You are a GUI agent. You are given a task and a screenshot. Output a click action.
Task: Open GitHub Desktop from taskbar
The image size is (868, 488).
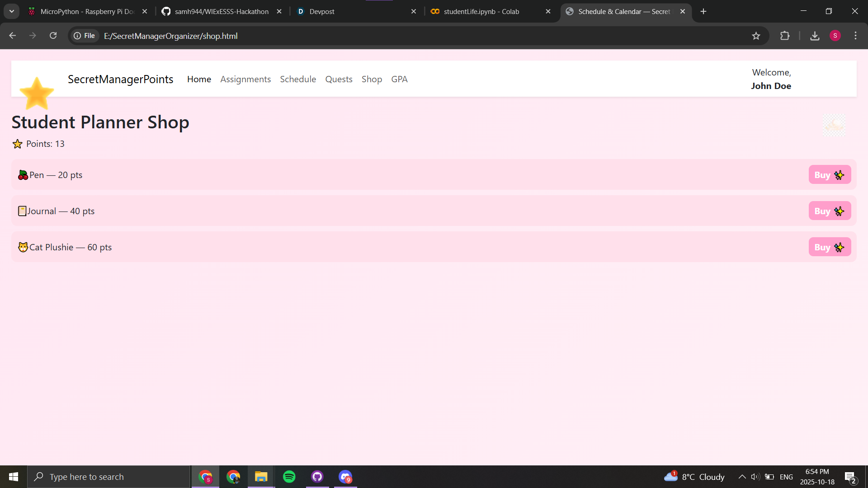pyautogui.click(x=317, y=477)
